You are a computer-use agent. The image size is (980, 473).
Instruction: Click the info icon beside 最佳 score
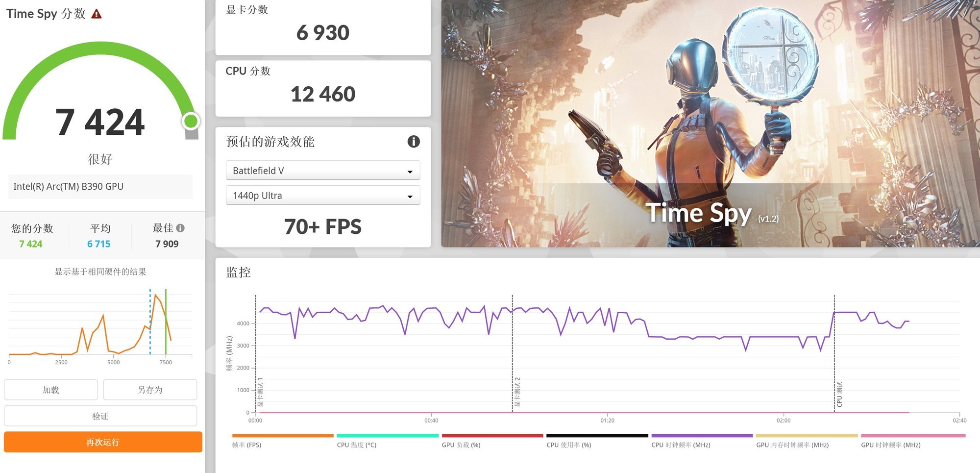tap(180, 227)
